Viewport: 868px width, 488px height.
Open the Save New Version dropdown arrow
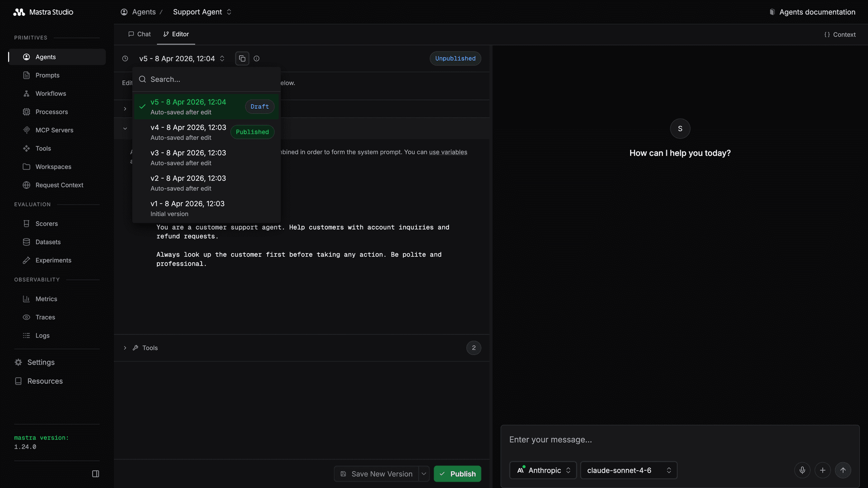424,474
